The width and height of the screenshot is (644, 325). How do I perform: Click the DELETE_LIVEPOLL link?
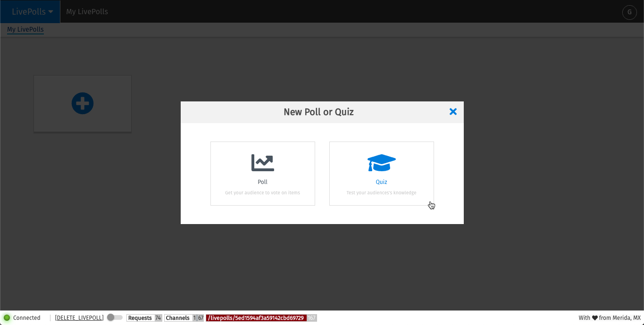[x=79, y=318]
